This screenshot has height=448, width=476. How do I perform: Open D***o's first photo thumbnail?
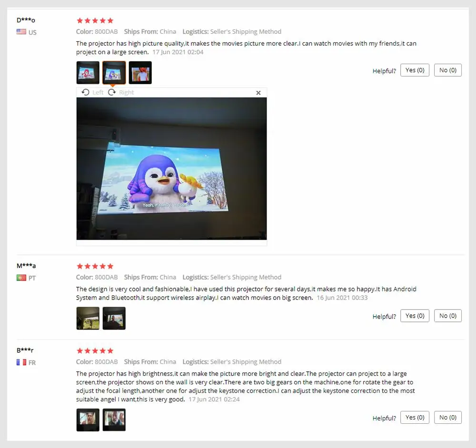click(88, 73)
